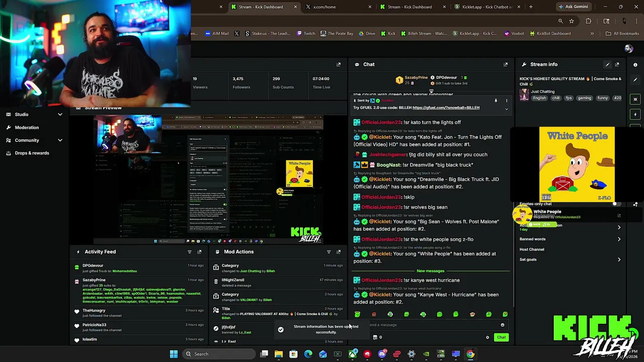This screenshot has height=362, width=644.
Task: Open File Explorer from taskbar
Action: click(x=279, y=354)
